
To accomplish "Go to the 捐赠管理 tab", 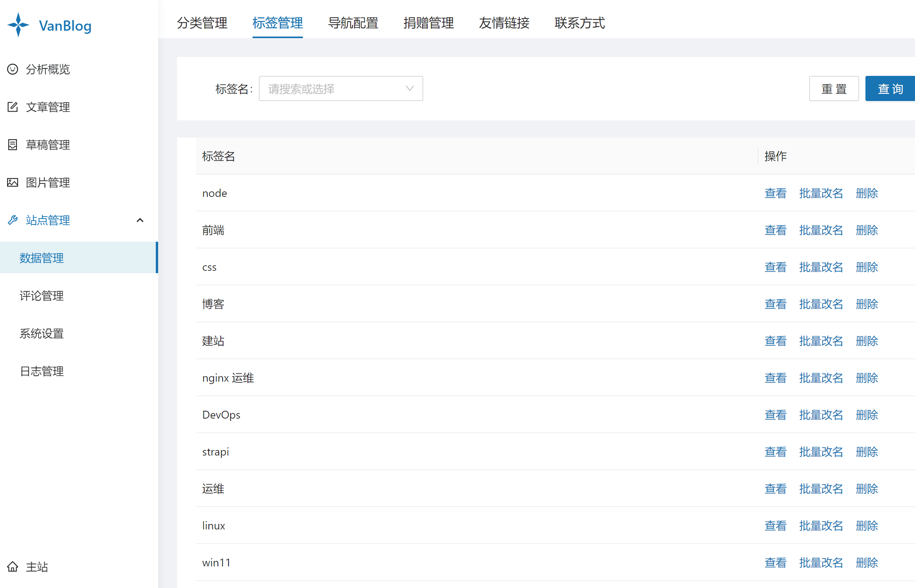I will click(x=429, y=23).
